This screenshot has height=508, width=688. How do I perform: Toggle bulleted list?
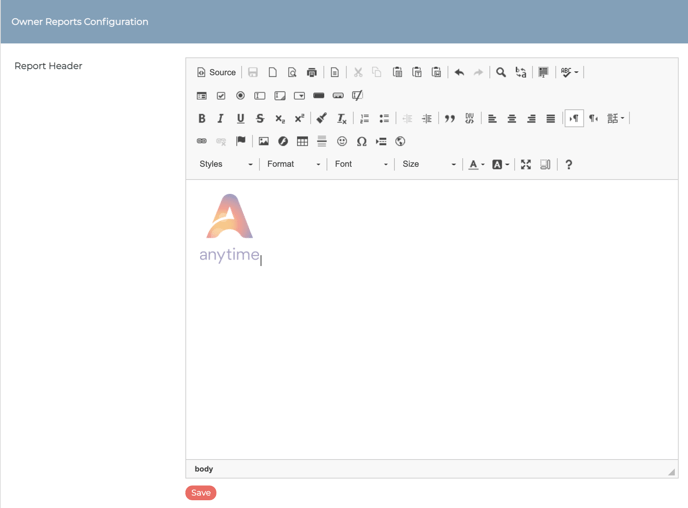[384, 118]
